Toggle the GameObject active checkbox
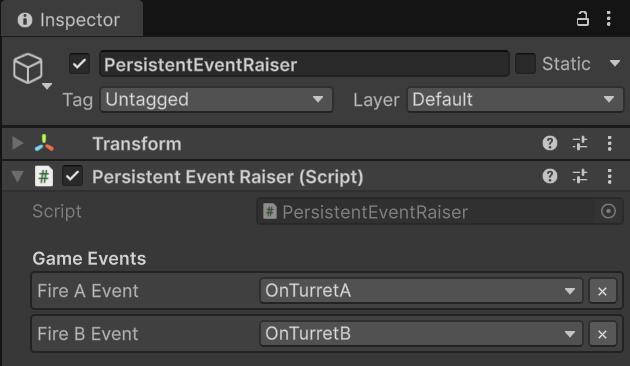The width and height of the screenshot is (630, 366). point(80,63)
